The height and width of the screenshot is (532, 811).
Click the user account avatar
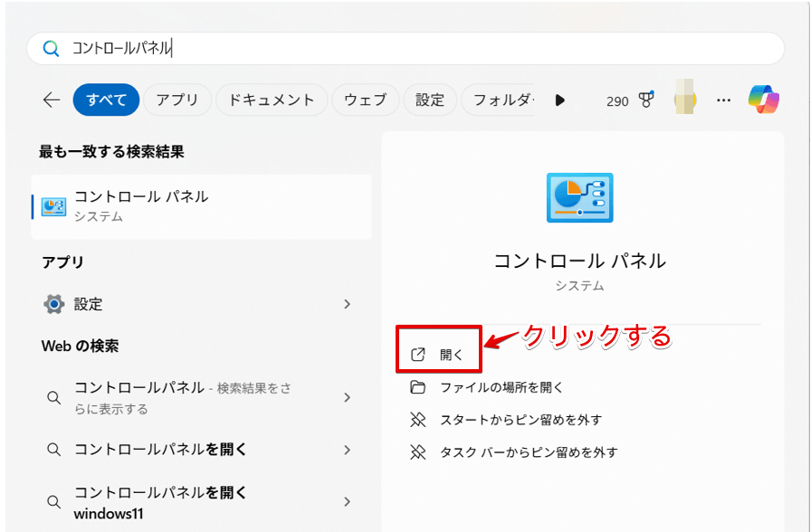pyautogui.click(x=685, y=100)
